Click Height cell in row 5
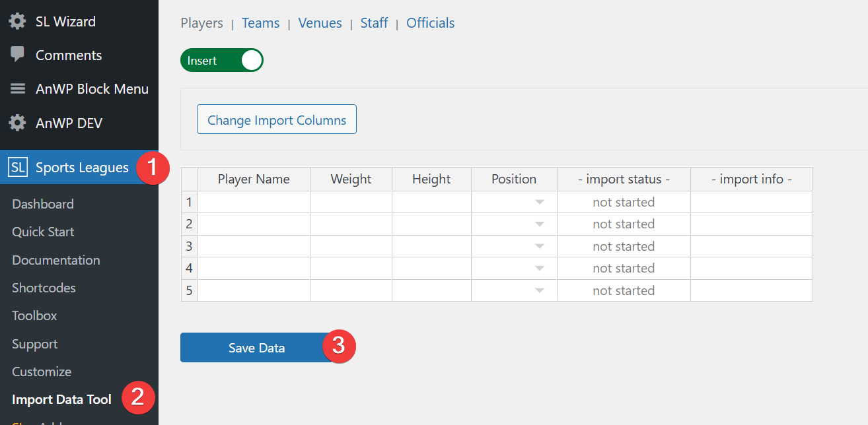This screenshot has height=425, width=868. point(432,290)
